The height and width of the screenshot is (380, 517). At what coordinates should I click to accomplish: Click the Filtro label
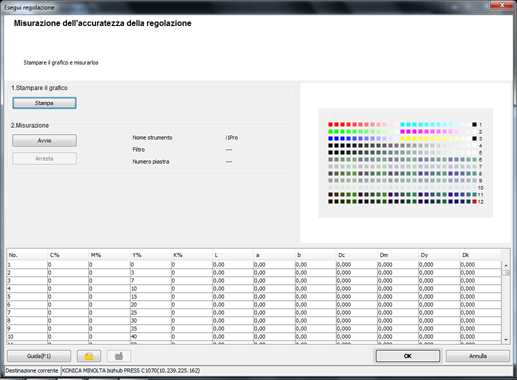click(x=139, y=150)
